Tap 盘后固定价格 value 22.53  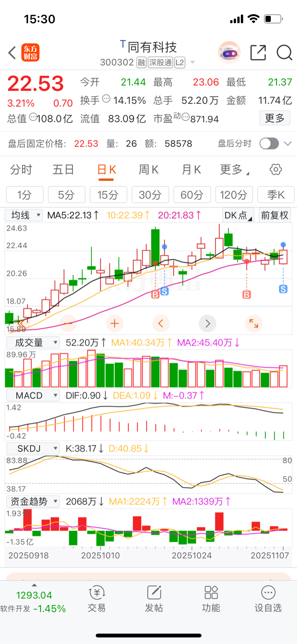(x=86, y=144)
